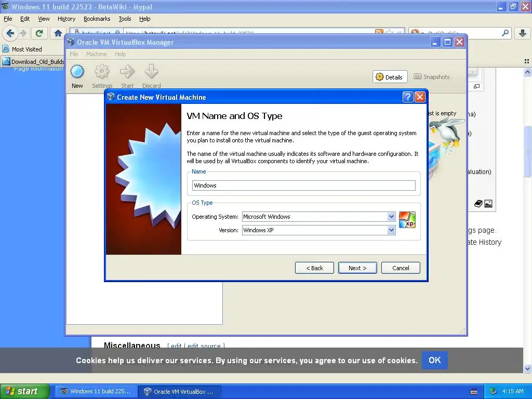Click the browser forward arrow button
The height and width of the screenshot is (399, 532).
pos(23,33)
